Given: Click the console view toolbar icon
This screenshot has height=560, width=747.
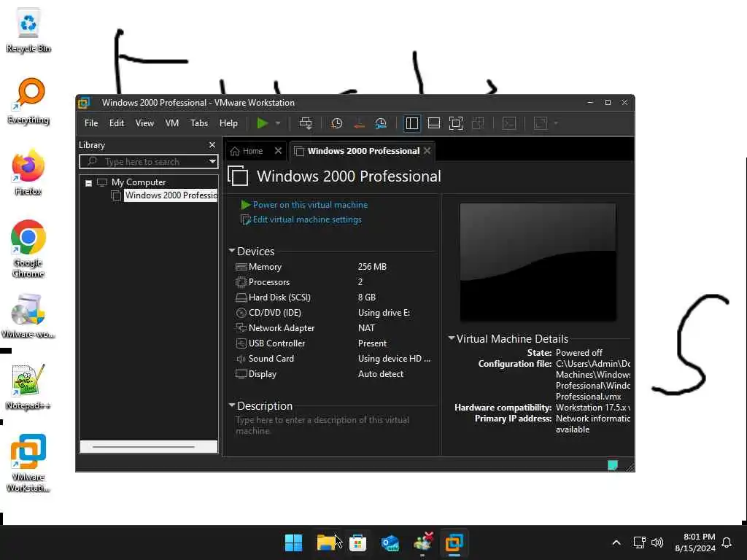Looking at the screenshot, I should tap(509, 123).
